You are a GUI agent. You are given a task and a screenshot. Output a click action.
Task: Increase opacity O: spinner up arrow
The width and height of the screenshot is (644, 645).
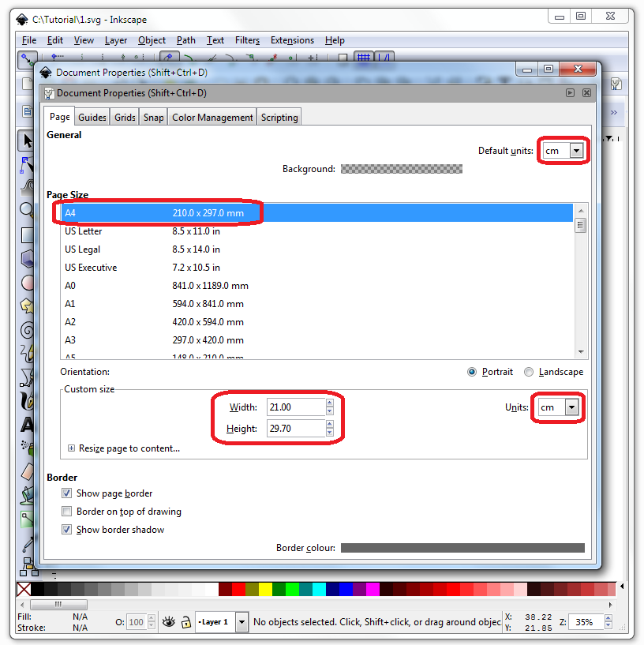152,617
